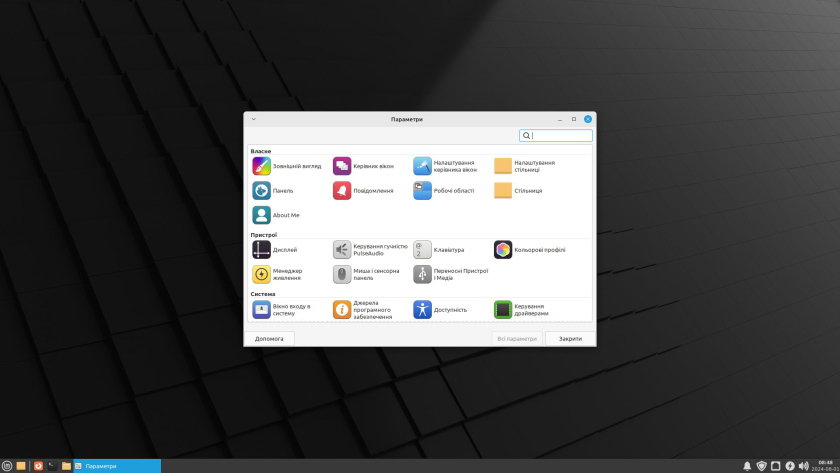Open the file manager folder in taskbar

[x=66, y=466]
